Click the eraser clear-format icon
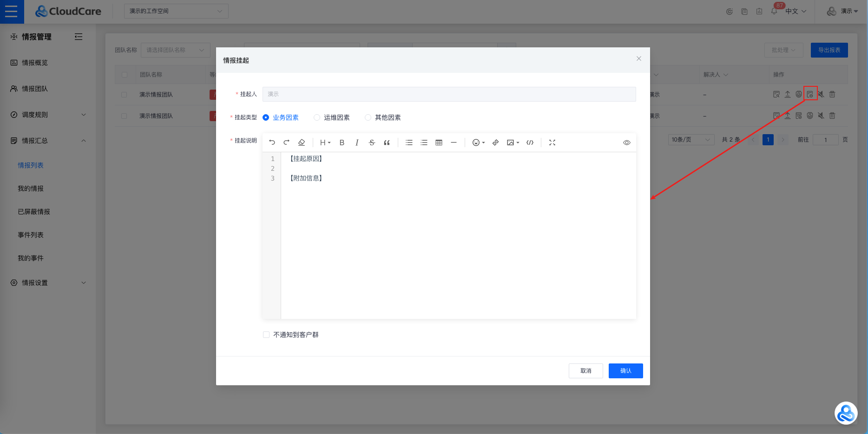This screenshot has width=868, height=434. [302, 143]
